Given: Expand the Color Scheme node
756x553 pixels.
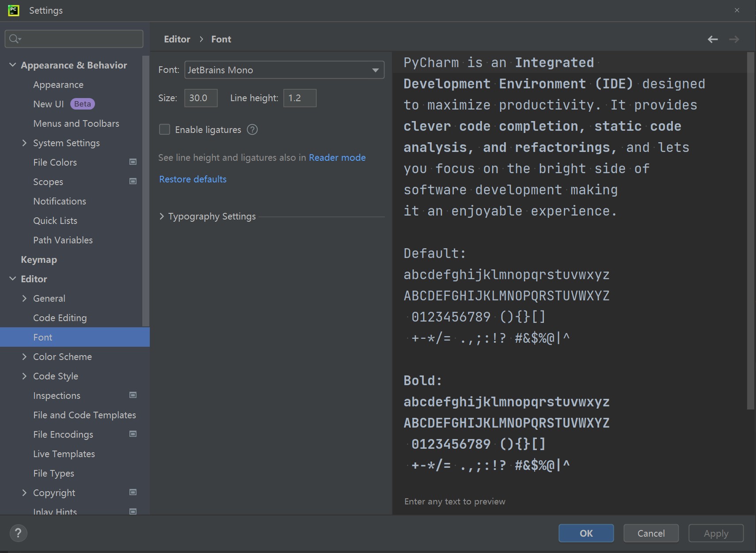Looking at the screenshot, I should coord(24,356).
